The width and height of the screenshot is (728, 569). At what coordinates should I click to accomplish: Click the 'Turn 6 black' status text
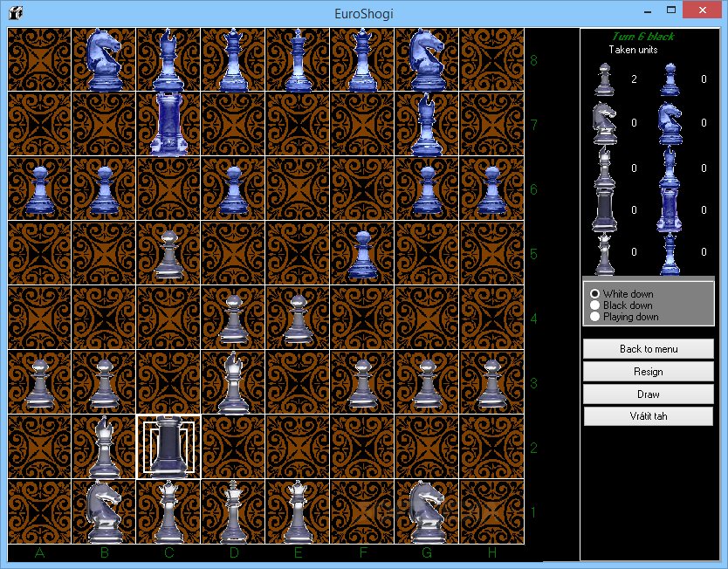(642, 37)
